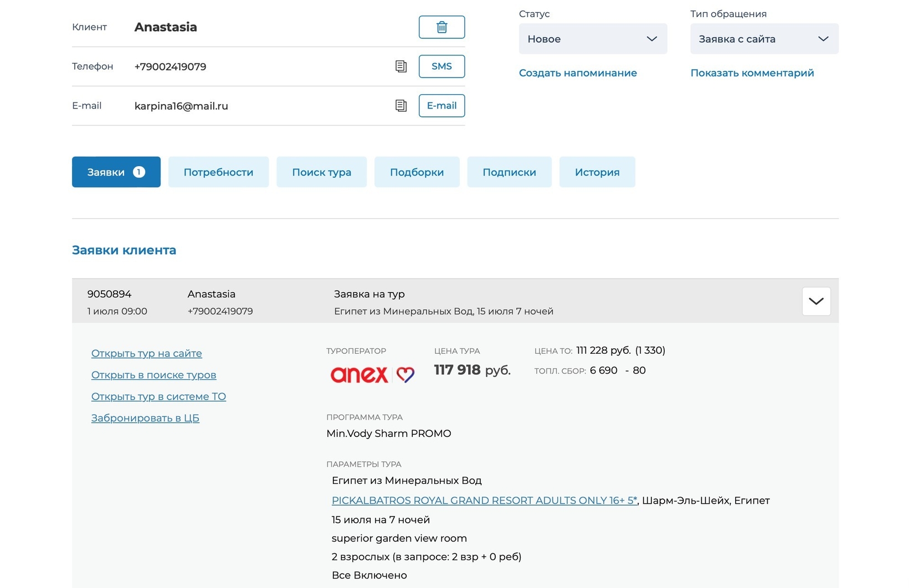This screenshot has width=909, height=588.
Task: Open the Тип обращения dropdown
Action: tap(763, 39)
